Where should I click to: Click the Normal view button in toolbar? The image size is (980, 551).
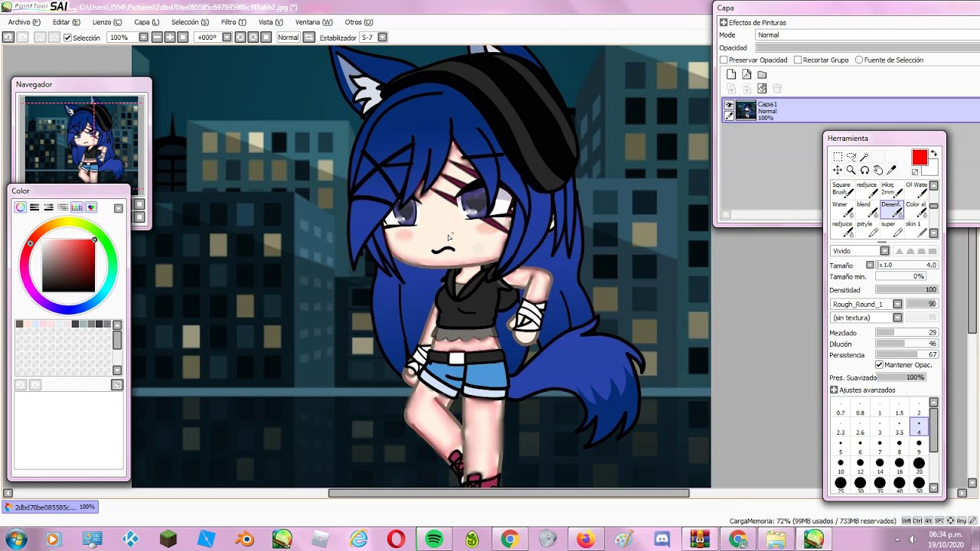click(x=288, y=37)
